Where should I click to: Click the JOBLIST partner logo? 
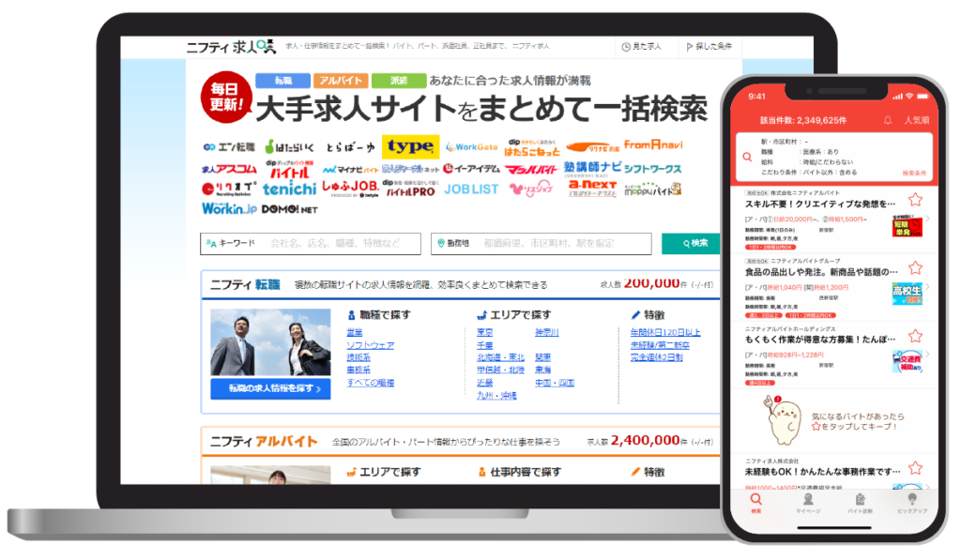click(x=471, y=189)
